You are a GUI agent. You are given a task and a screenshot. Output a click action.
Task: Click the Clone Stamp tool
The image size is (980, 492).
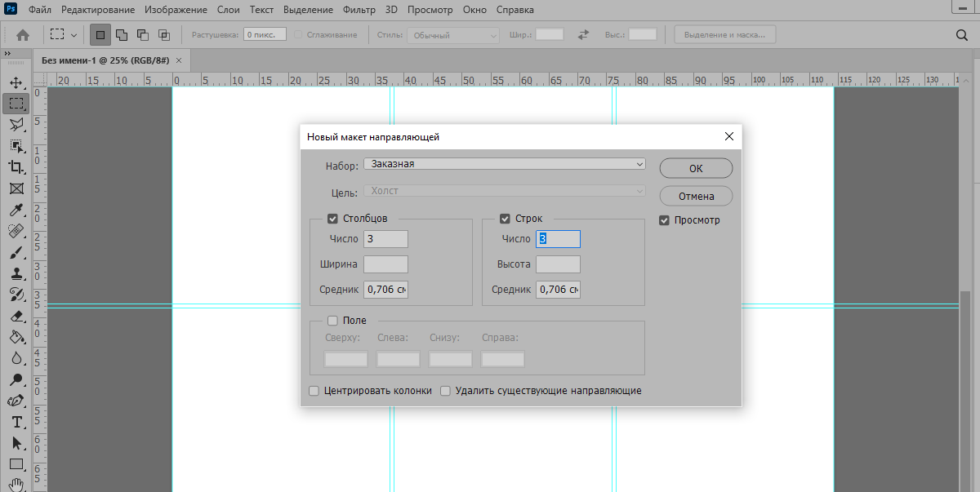(16, 273)
